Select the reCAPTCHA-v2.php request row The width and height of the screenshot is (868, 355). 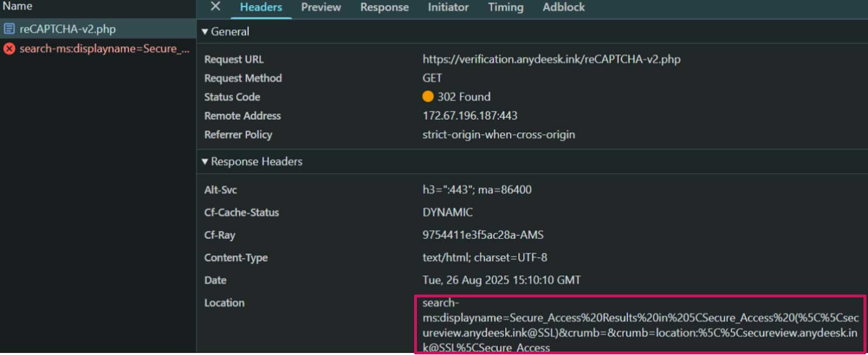98,29
